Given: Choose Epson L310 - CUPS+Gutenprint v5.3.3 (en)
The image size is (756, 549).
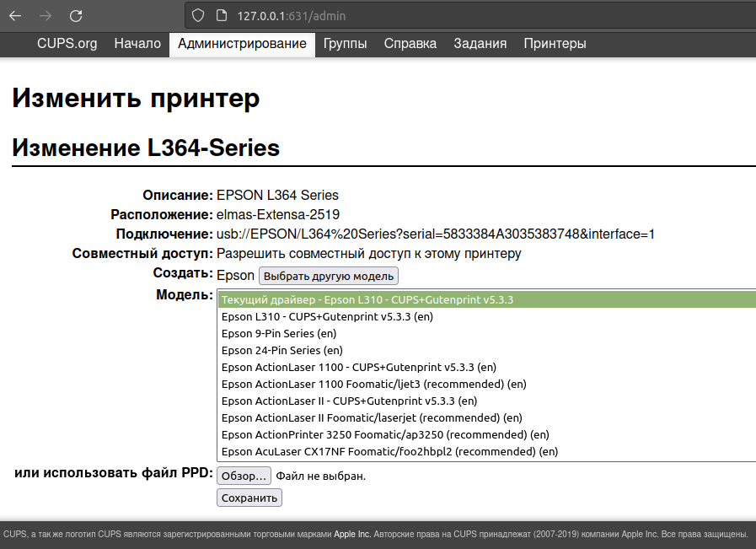Looking at the screenshot, I should pos(487,316).
